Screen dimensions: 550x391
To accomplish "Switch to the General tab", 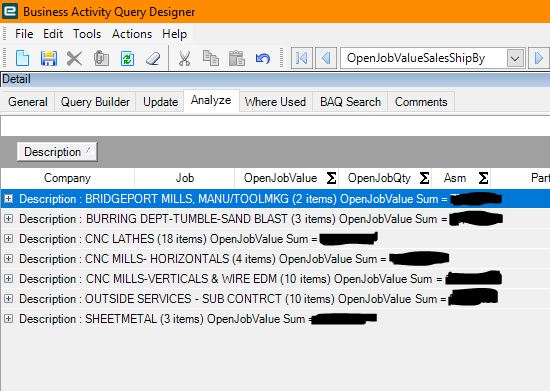I will [28, 102].
